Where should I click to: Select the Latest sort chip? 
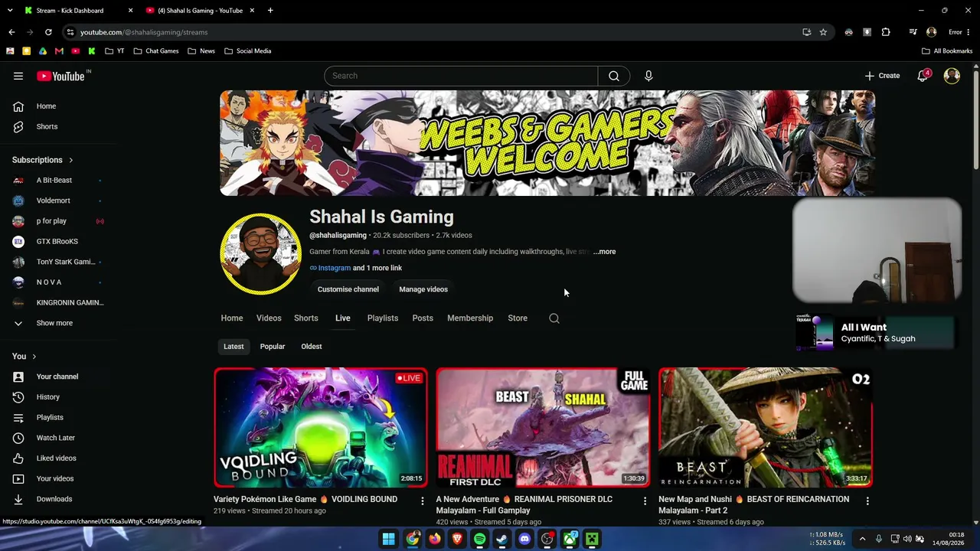(x=234, y=347)
